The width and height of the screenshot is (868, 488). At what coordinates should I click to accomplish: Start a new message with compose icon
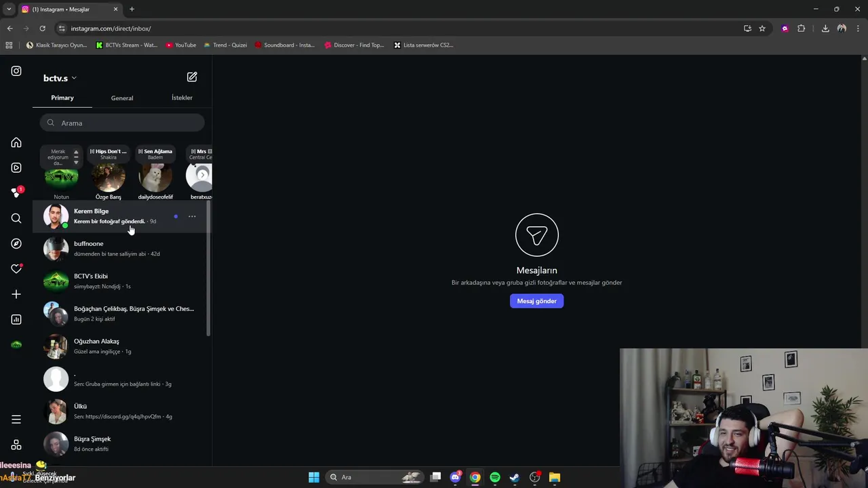coord(192,77)
